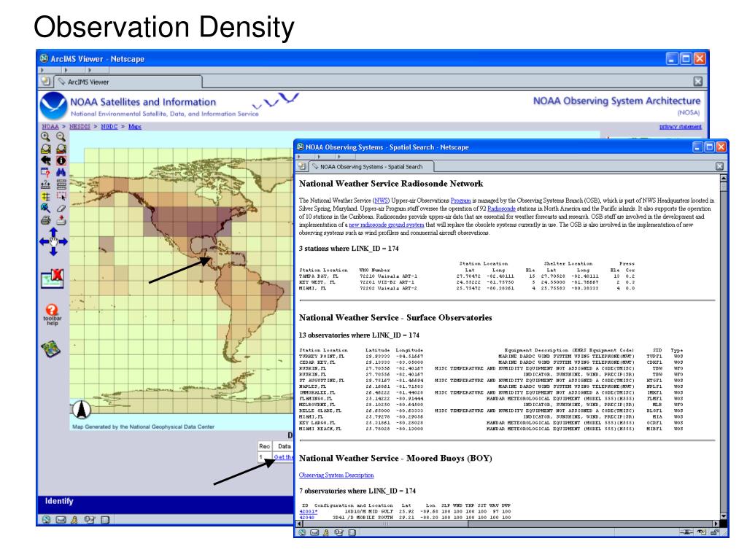Click the vertical scrollbar down arrow in Spatial Search
Screen dimensions: 747x560
pos(723,516)
